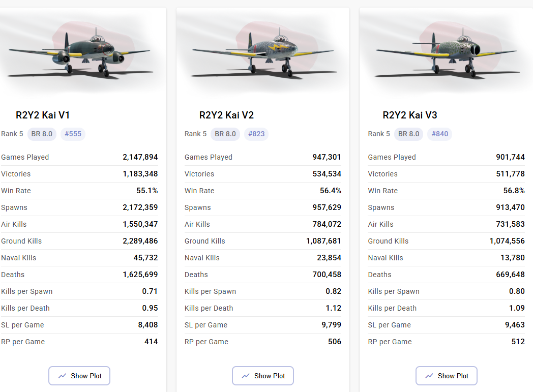
Task: Click BR 8.0 badge on V1 card
Action: [42, 134]
